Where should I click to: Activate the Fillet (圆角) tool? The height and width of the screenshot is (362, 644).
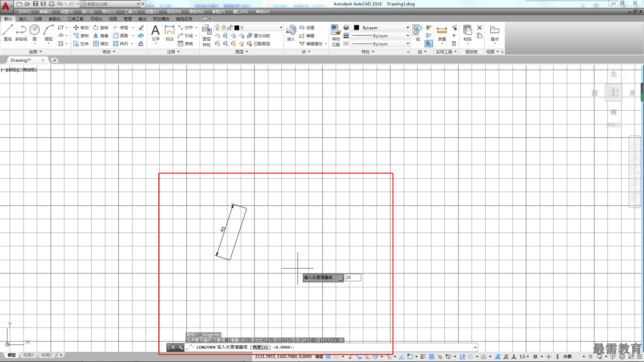click(x=121, y=36)
